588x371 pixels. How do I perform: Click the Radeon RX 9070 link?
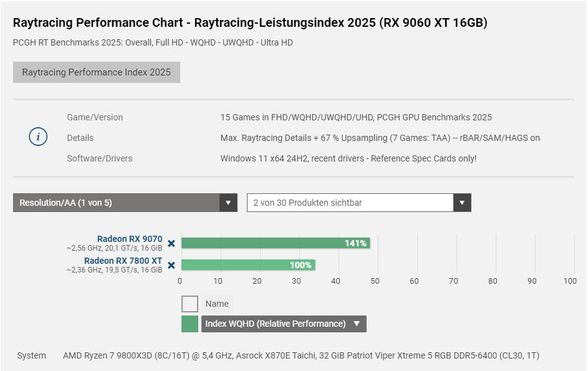coord(130,239)
